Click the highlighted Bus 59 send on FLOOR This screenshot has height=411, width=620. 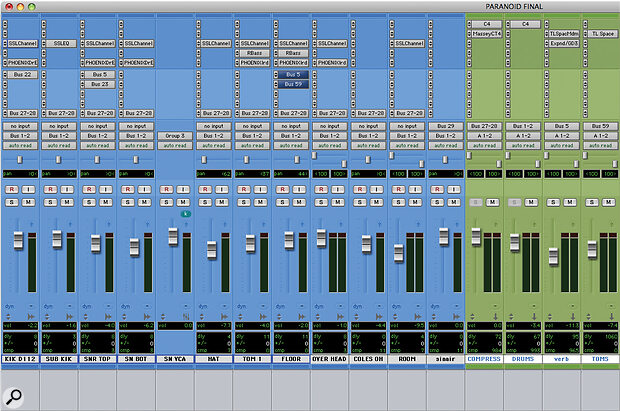(291, 84)
